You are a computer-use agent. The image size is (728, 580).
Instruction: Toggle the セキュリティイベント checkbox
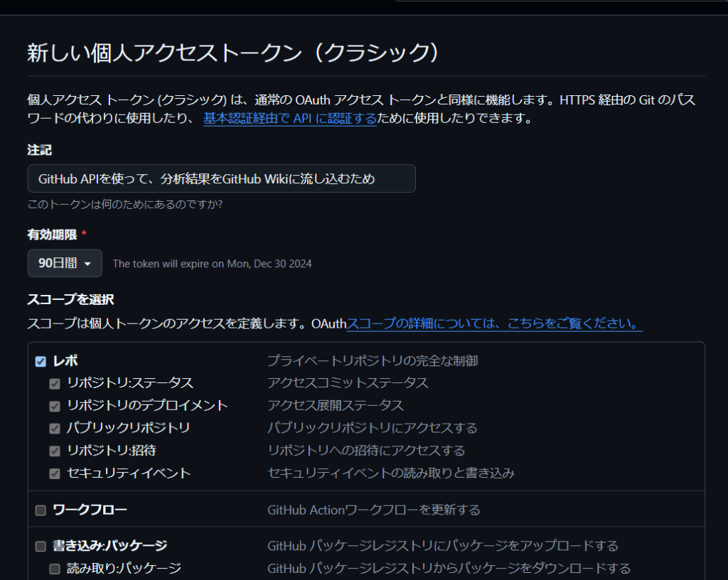coord(55,474)
